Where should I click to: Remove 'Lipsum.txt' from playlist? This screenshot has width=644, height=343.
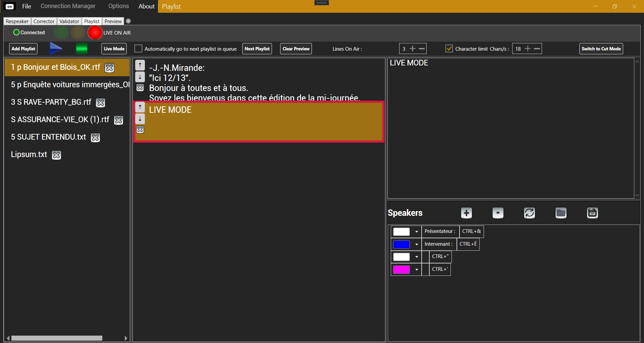pos(56,155)
